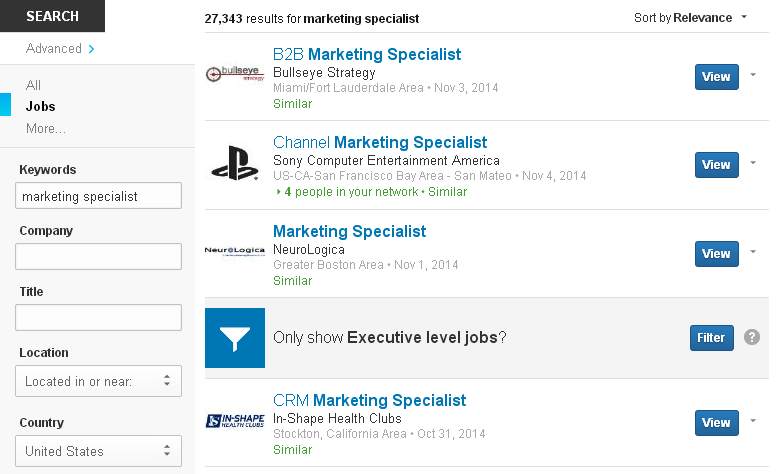Expand the More... search categories
The image size is (780, 474).
(46, 128)
